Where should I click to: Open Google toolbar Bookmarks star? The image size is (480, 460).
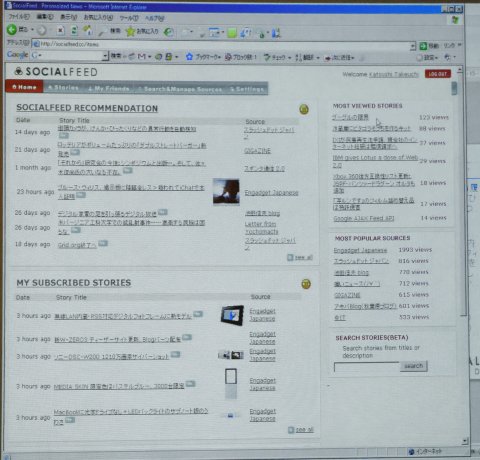189,57
